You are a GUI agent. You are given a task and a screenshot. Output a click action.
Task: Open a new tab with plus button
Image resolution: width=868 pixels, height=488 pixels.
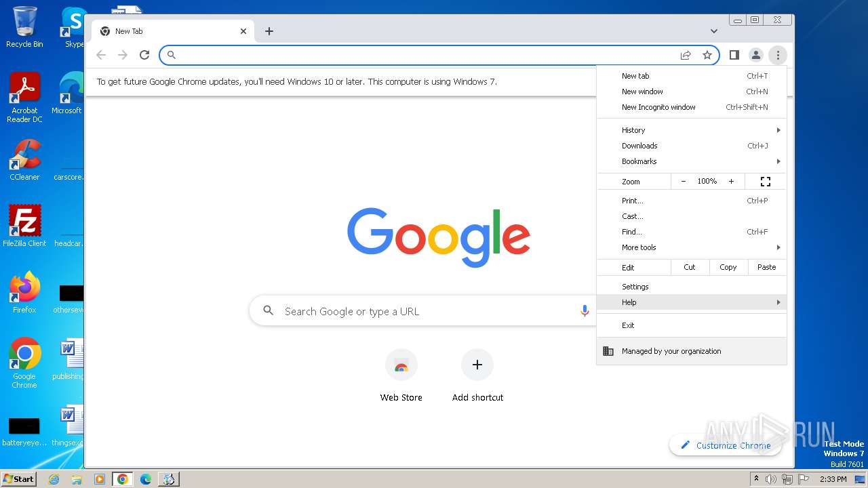click(269, 31)
